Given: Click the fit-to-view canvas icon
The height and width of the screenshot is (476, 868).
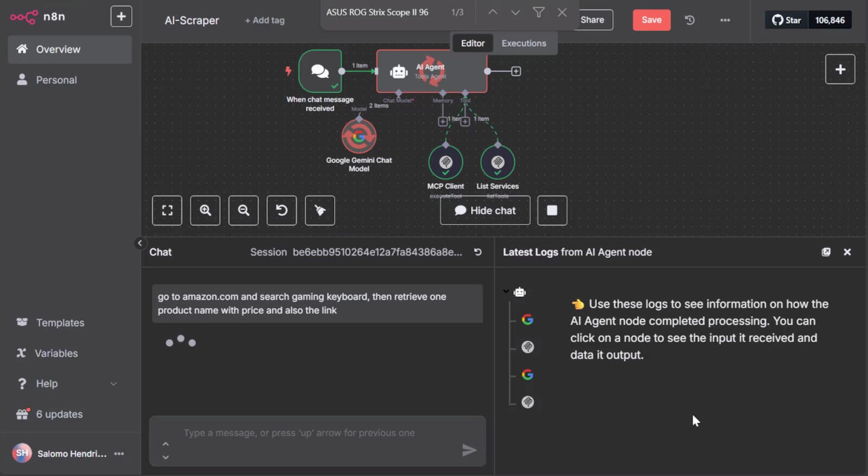Looking at the screenshot, I should (167, 210).
